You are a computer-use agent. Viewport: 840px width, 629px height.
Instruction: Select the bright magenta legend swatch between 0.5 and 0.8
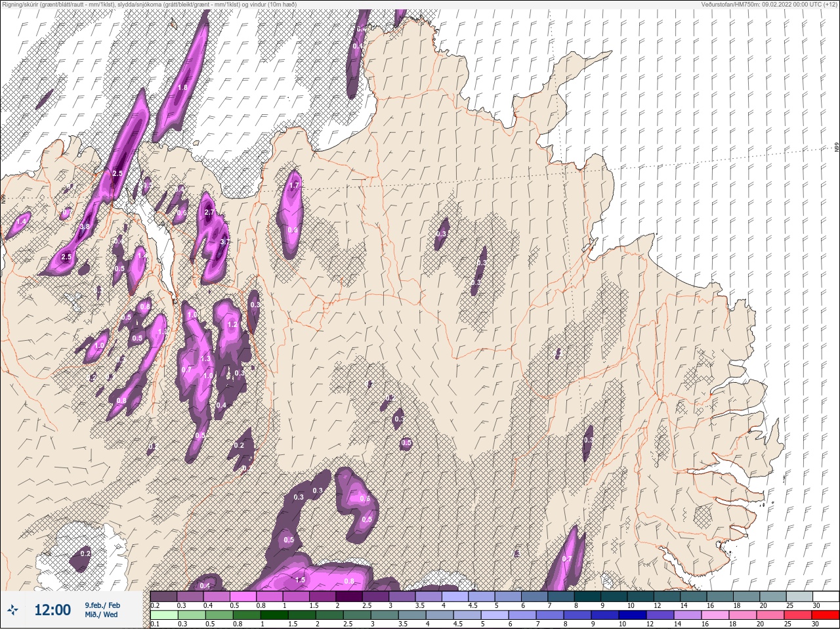coord(244,596)
